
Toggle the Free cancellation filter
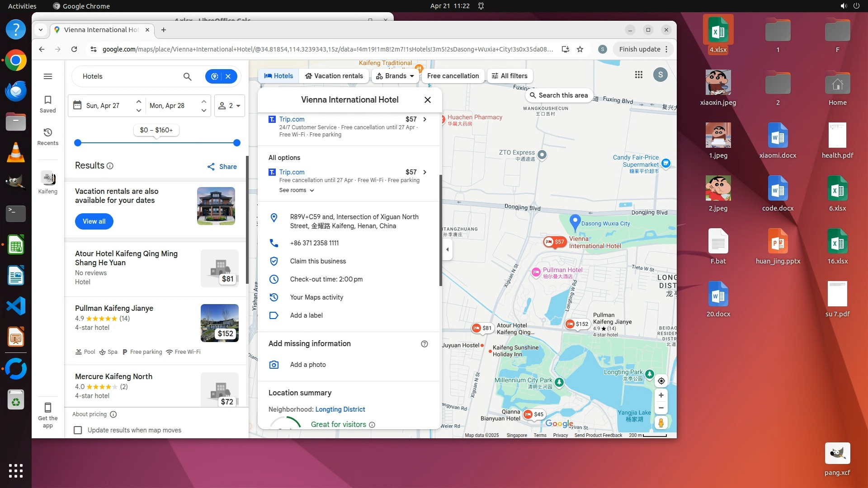453,76
